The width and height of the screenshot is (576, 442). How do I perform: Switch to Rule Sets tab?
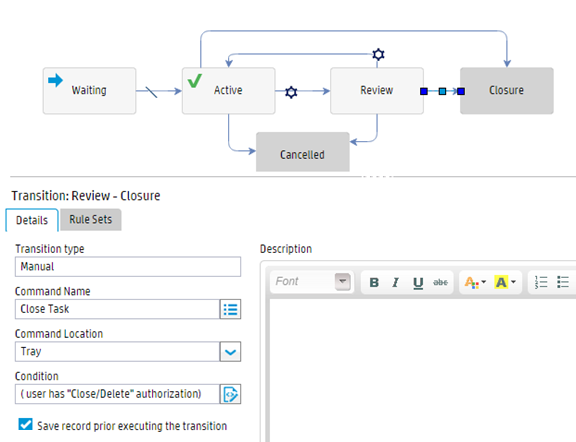click(91, 220)
